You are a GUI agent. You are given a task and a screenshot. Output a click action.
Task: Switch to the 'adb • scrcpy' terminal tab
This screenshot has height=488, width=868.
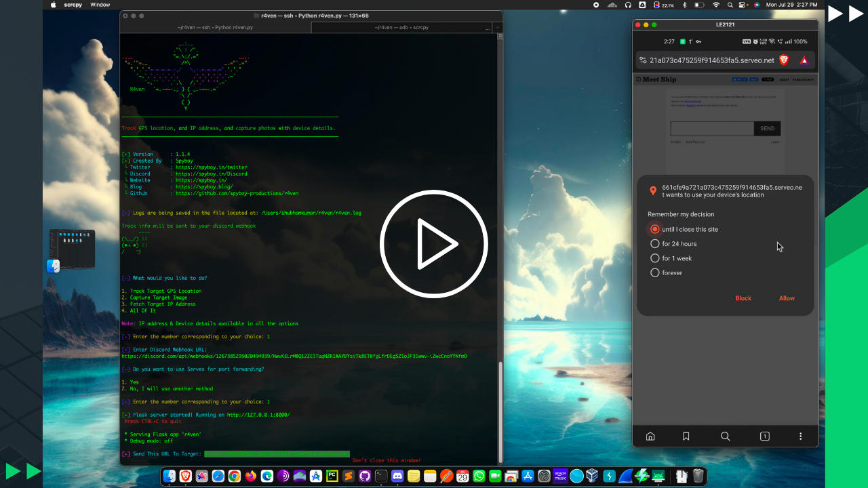(401, 28)
